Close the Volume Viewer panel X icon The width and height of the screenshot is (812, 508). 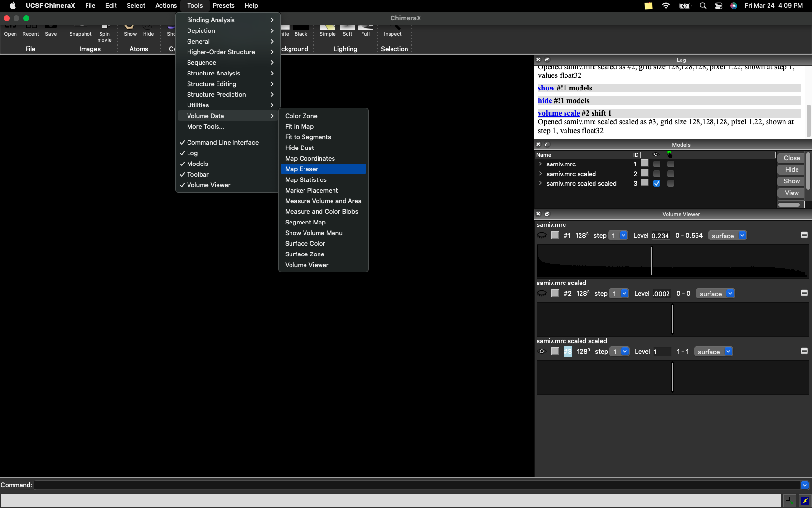(x=538, y=214)
